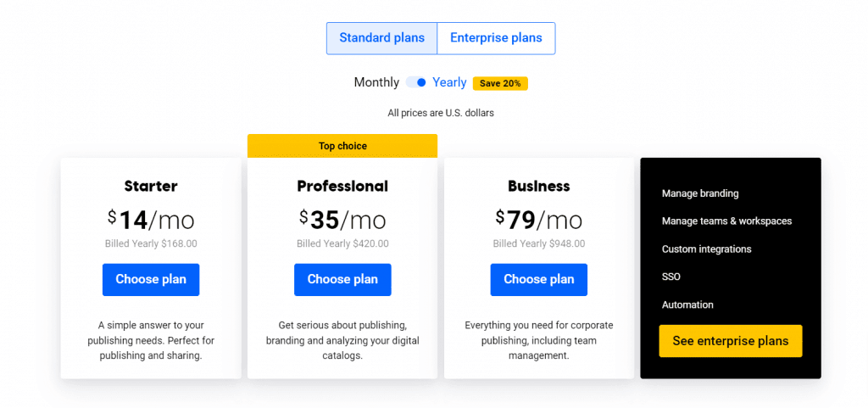Viewport: 868px width, 408px height.
Task: Click the Save 20% badge
Action: click(500, 84)
